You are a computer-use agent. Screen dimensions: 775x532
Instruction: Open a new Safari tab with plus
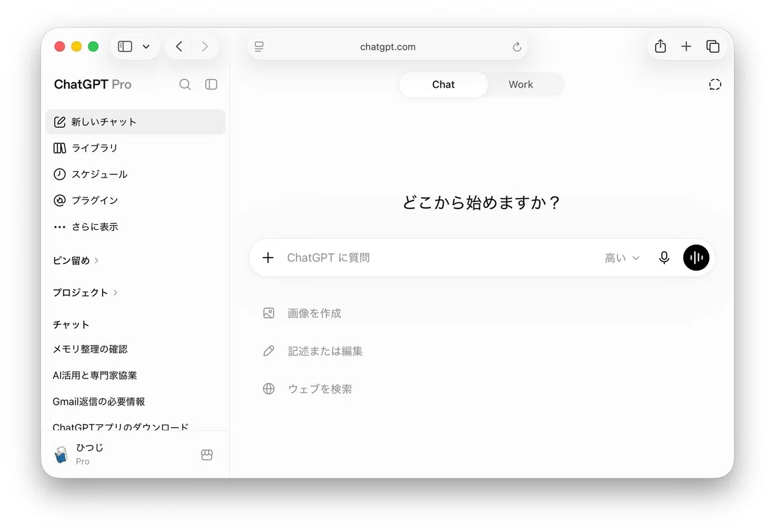(687, 46)
